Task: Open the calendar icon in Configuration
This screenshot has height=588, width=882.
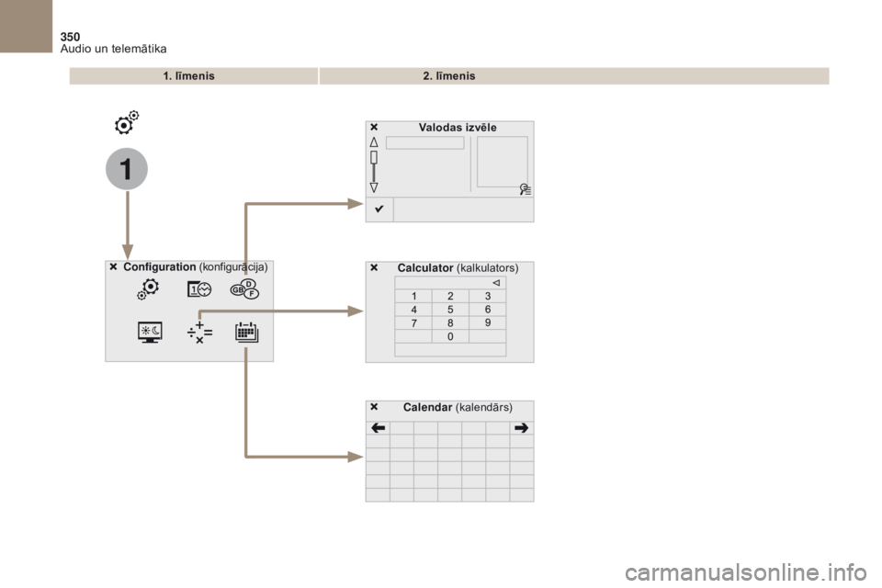Action: point(246,332)
